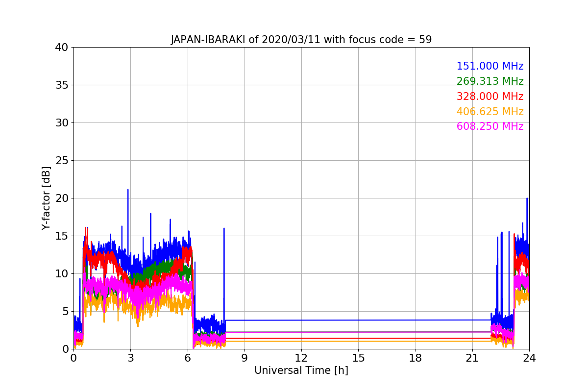Select the 328.000 MHz legend entry

pos(490,97)
